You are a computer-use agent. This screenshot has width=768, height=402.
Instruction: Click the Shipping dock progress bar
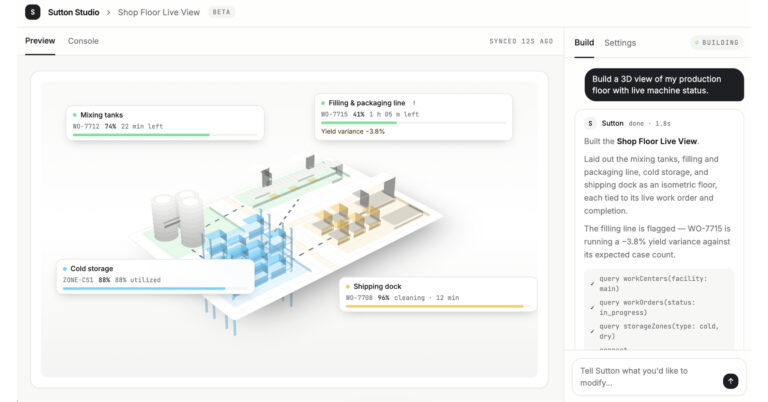[x=438, y=306]
